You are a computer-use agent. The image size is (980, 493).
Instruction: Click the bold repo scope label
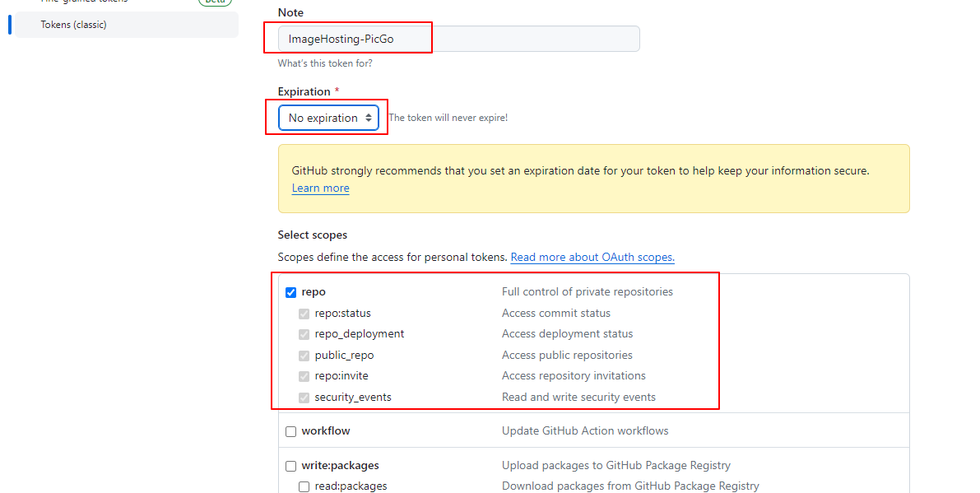pyautogui.click(x=314, y=292)
